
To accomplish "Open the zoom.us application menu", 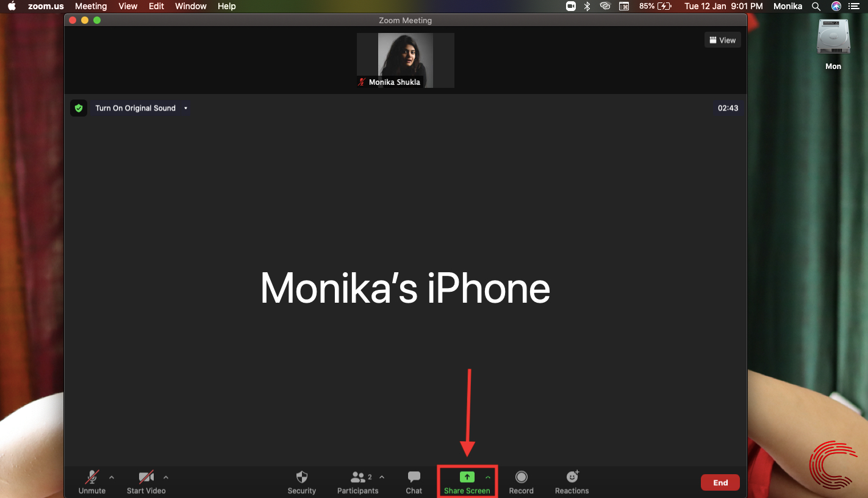I will 46,6.
